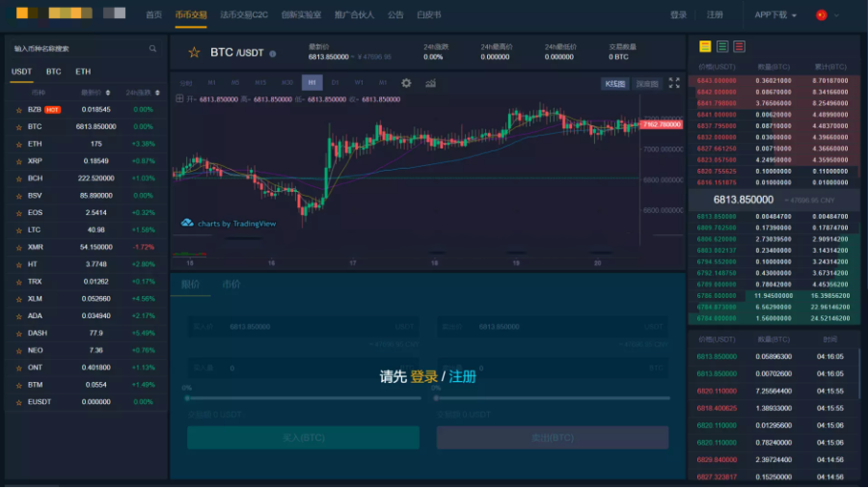The width and height of the screenshot is (868, 488).
Task: Show sell orders only in order book
Action: (739, 46)
